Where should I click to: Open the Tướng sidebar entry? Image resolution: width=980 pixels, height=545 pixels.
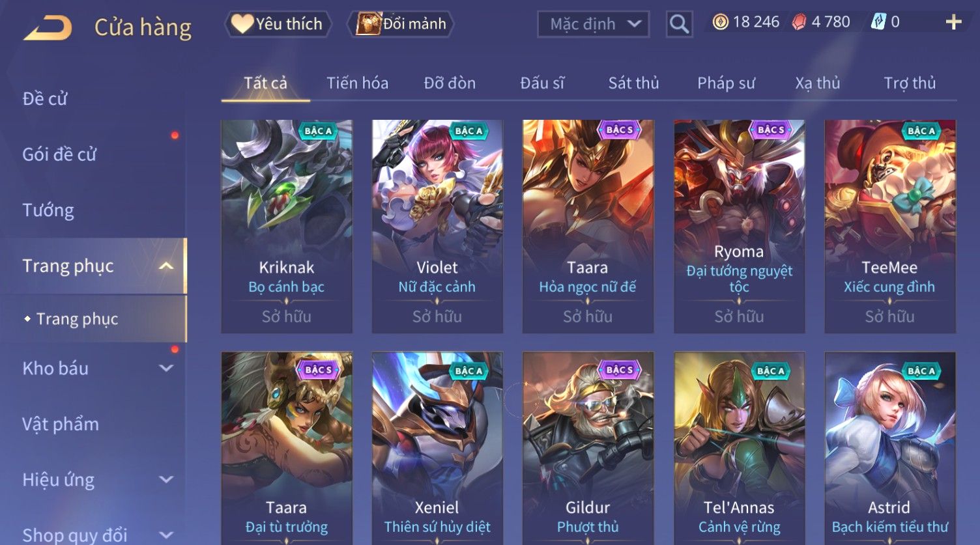pos(48,210)
